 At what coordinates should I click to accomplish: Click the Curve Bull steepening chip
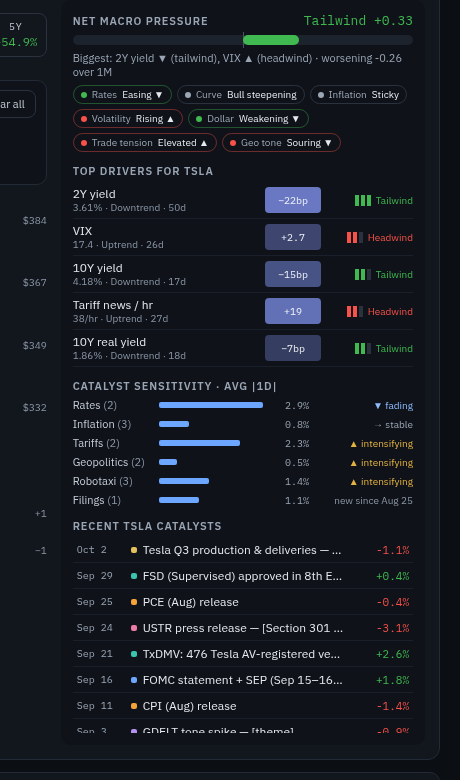coord(241,95)
